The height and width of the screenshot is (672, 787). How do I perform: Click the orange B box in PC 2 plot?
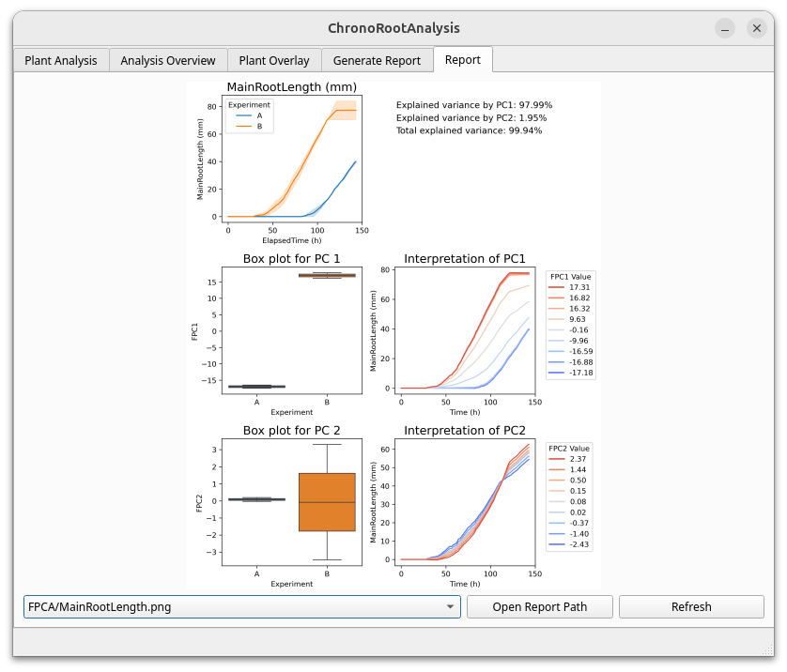point(326,502)
